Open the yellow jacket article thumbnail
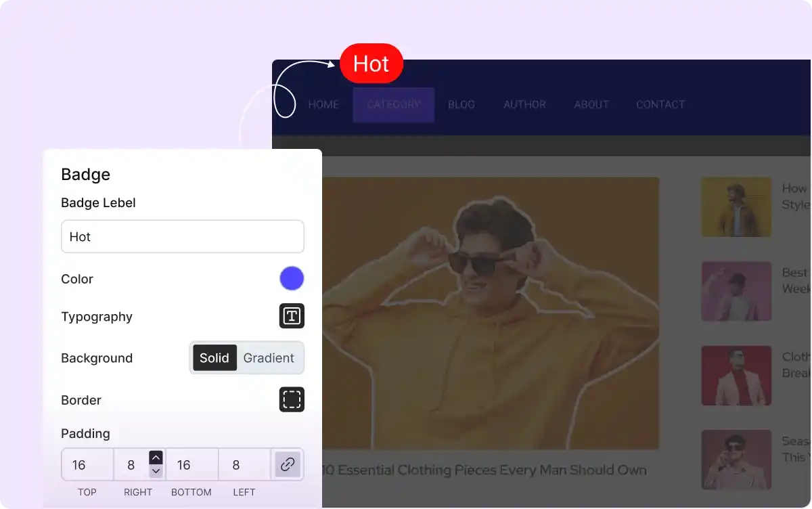This screenshot has width=812, height=509. click(736, 207)
